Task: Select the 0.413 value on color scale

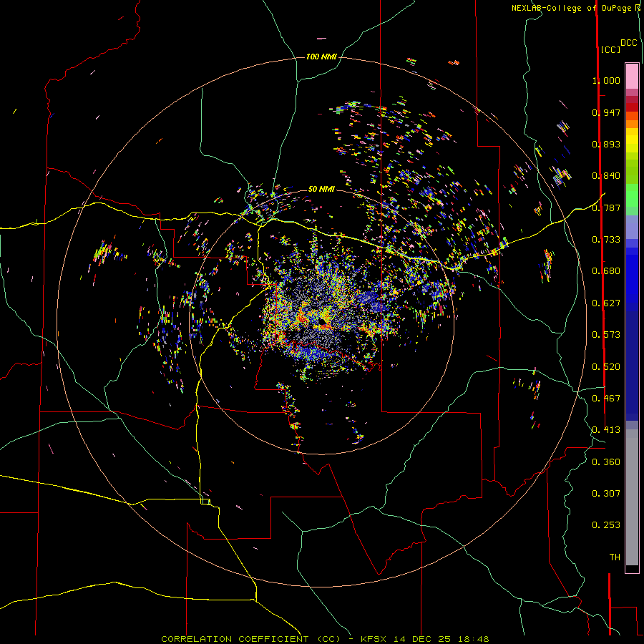Action: [x=606, y=429]
